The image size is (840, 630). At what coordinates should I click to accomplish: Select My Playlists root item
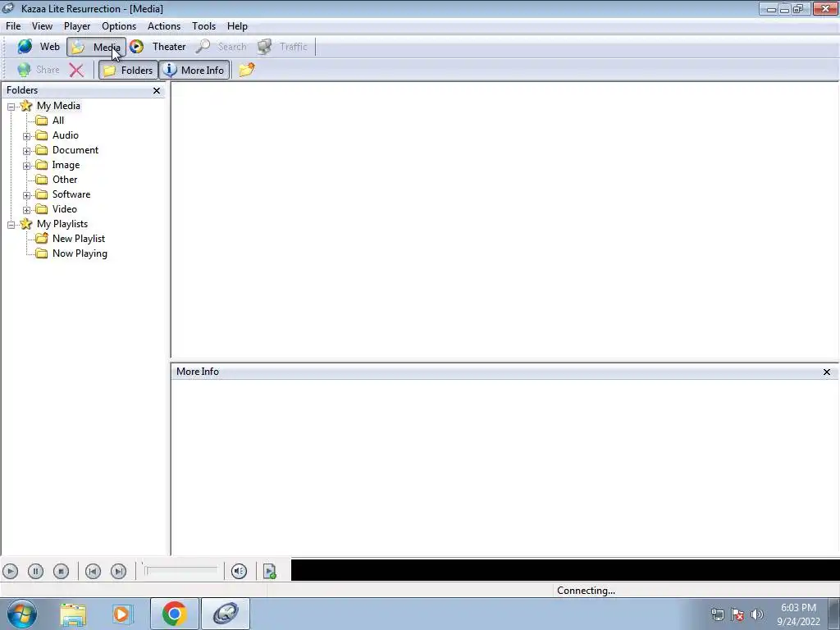pyautogui.click(x=62, y=224)
